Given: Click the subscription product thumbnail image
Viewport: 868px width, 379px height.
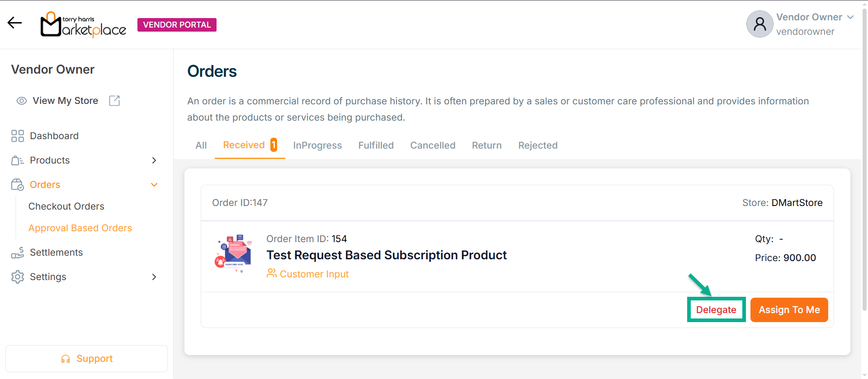Looking at the screenshot, I should point(233,253).
